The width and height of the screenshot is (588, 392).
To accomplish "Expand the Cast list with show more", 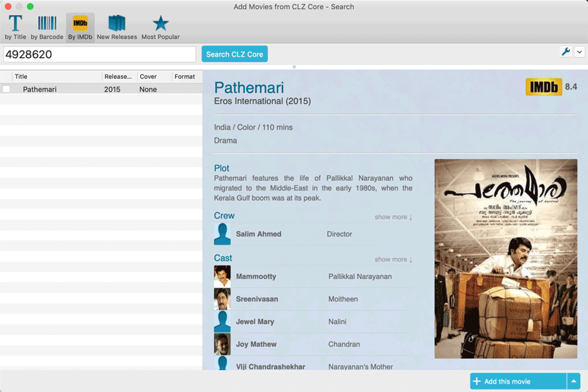I will coord(393,260).
